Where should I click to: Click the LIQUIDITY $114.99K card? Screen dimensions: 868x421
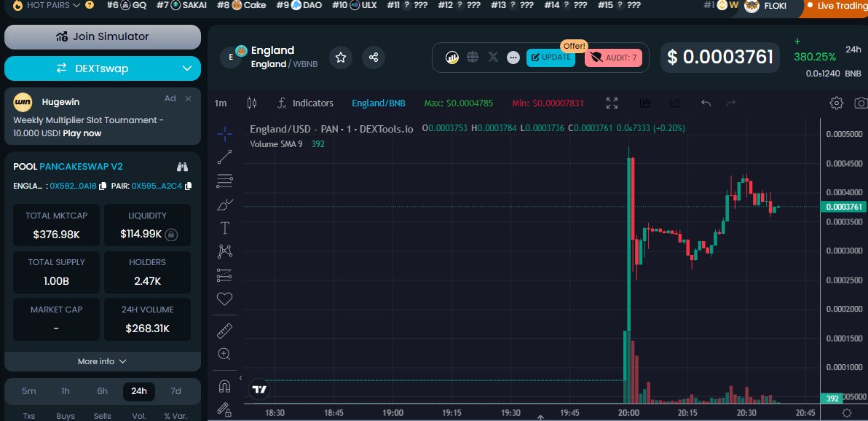147,225
